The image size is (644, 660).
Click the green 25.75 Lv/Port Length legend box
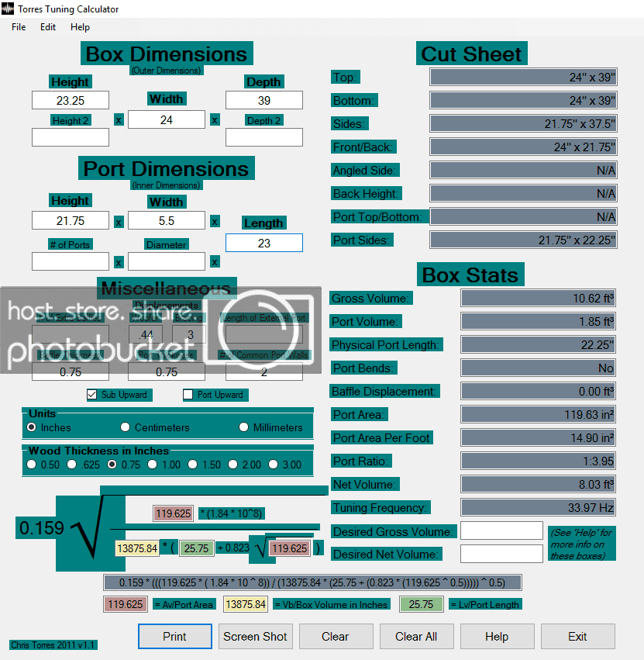[x=421, y=604]
